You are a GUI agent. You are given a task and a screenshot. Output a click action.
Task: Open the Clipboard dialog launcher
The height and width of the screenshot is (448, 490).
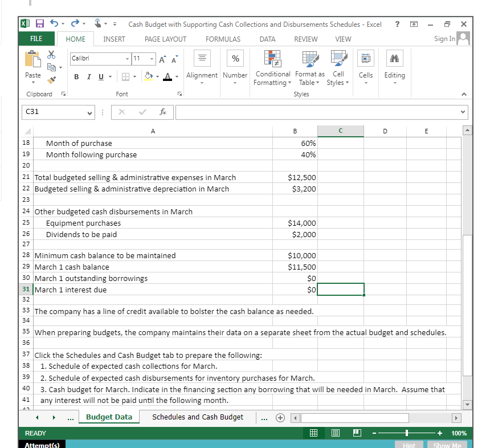pos(64,94)
